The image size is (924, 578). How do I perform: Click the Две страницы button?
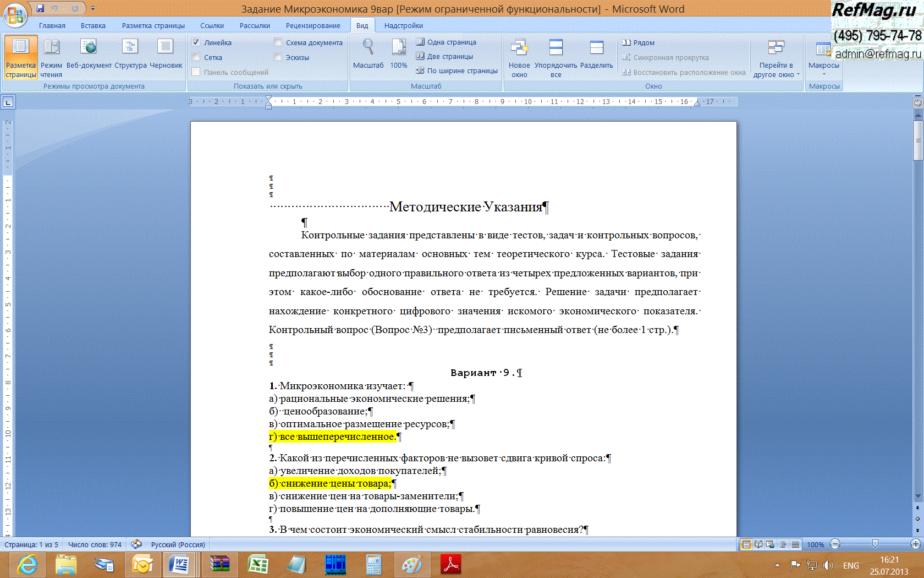pos(444,57)
